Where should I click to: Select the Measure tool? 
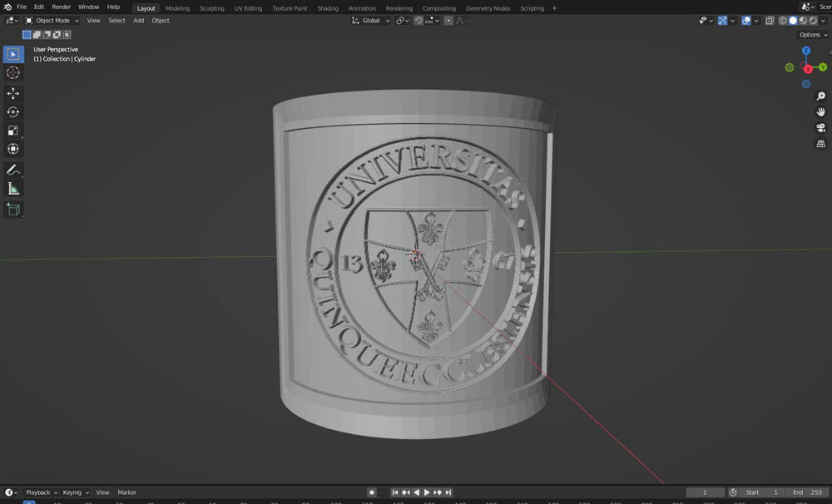click(x=13, y=189)
